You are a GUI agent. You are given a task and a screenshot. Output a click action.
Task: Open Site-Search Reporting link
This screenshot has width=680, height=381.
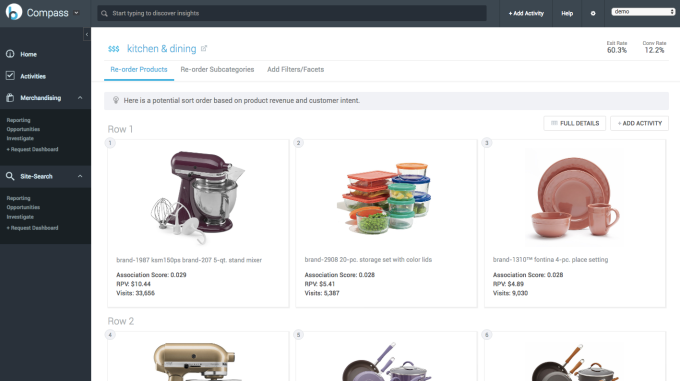[18, 198]
